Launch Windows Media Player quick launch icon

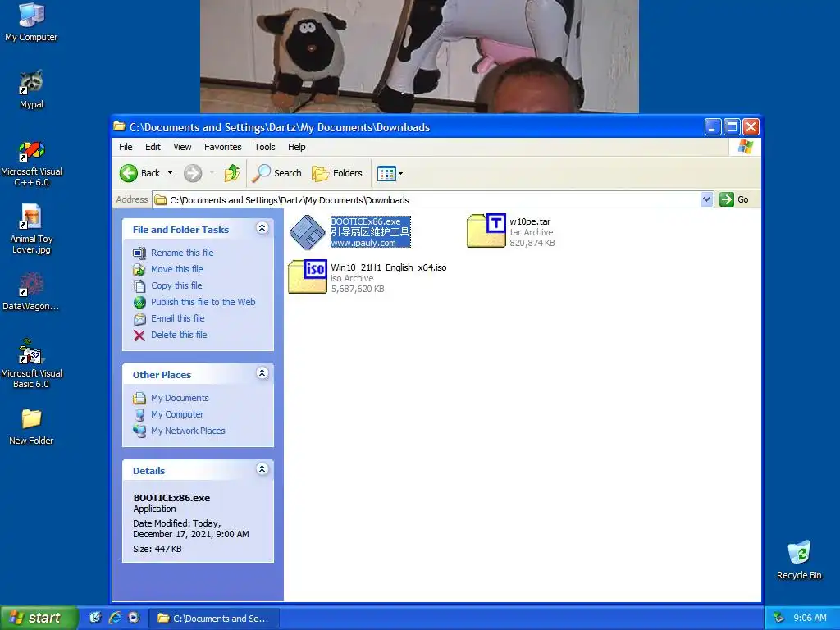(x=134, y=618)
